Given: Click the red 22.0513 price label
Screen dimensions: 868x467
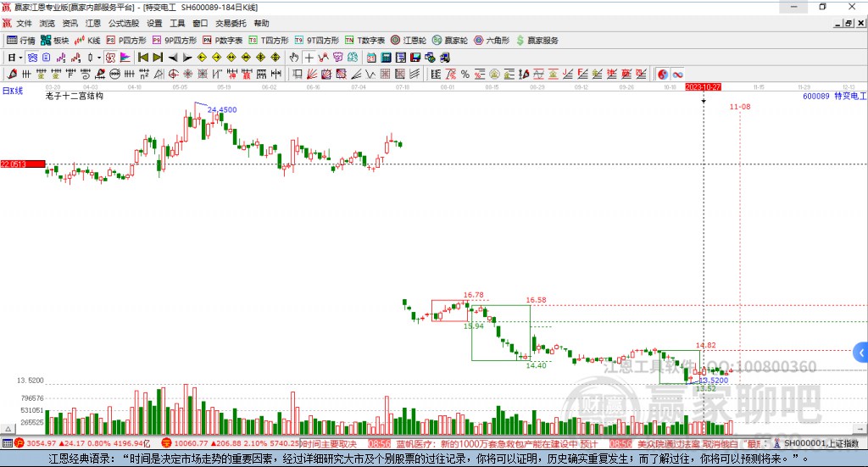Looking at the screenshot, I should [x=22, y=164].
